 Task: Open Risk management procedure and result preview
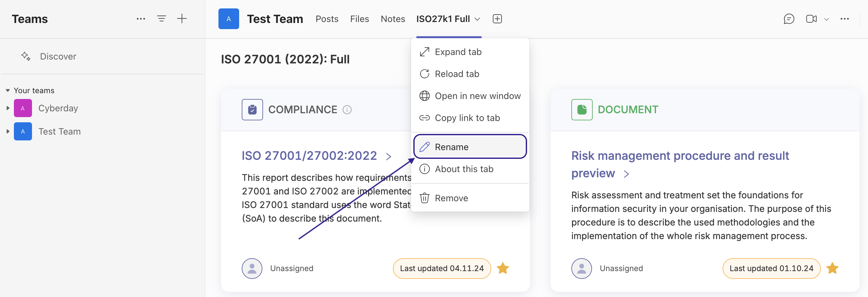680,164
